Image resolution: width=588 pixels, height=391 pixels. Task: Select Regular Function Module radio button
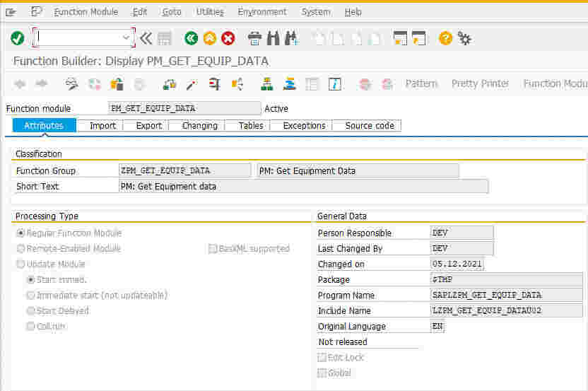point(20,233)
